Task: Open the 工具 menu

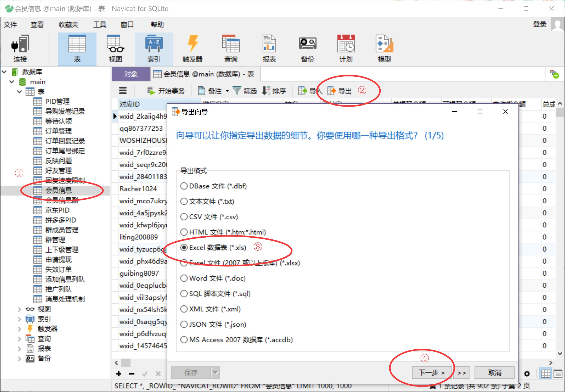Action: 100,24
